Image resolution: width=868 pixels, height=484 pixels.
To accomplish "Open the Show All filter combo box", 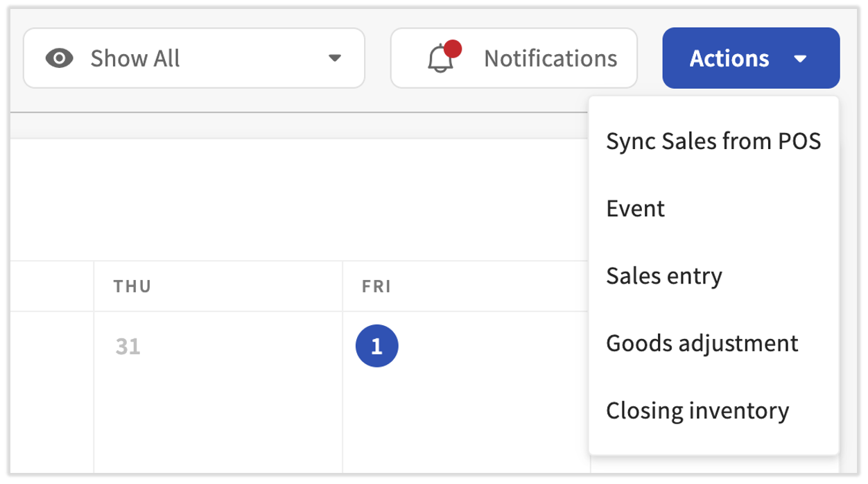I will click(x=194, y=58).
